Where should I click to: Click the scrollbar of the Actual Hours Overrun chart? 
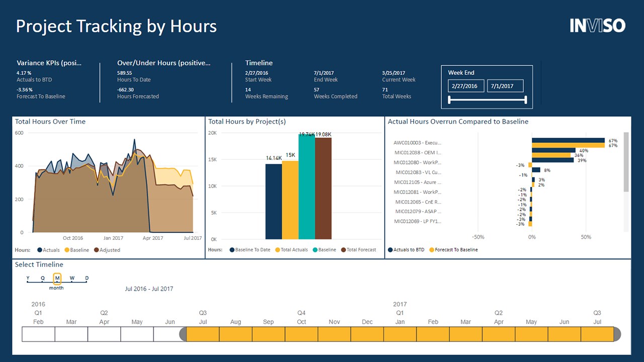coord(626,162)
